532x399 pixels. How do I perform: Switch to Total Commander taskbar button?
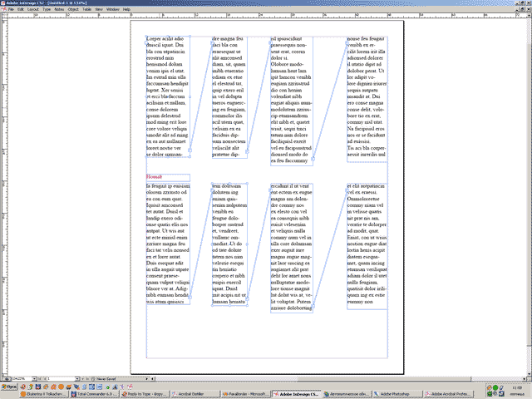pos(94,394)
